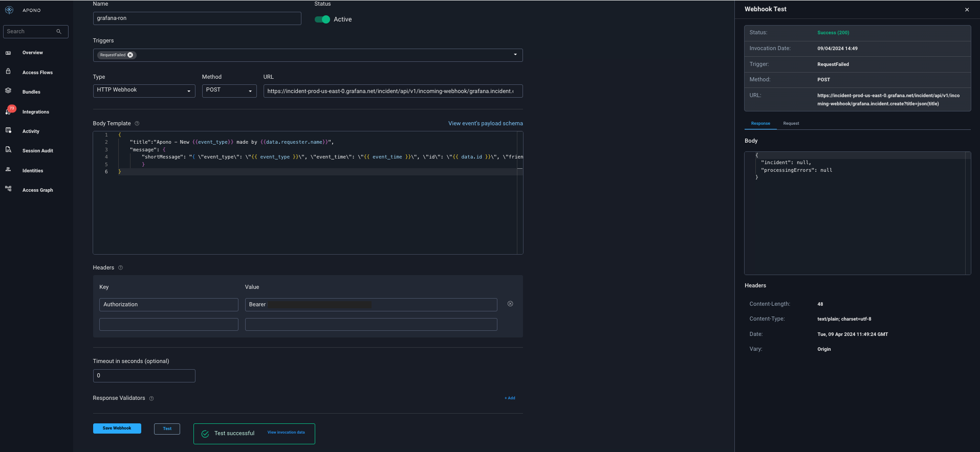Click the Timeout in seconds field
The height and width of the screenshot is (452, 980).
[144, 375]
